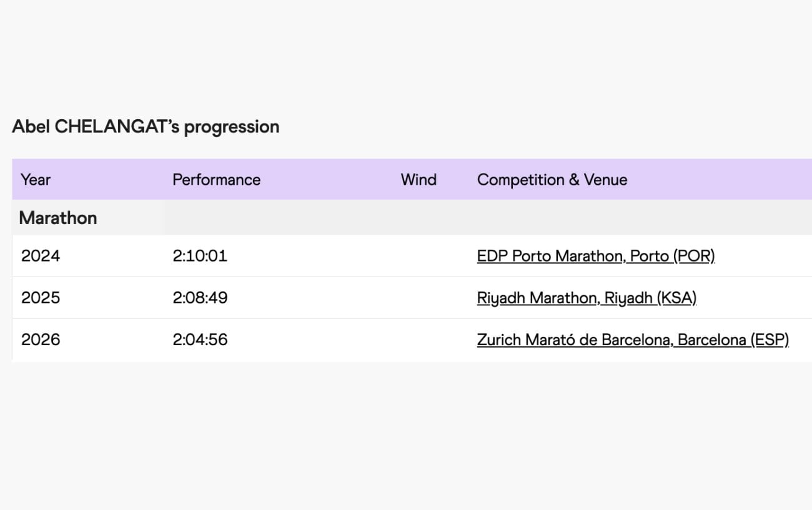
Task: Select the Marathon section header
Action: [58, 218]
